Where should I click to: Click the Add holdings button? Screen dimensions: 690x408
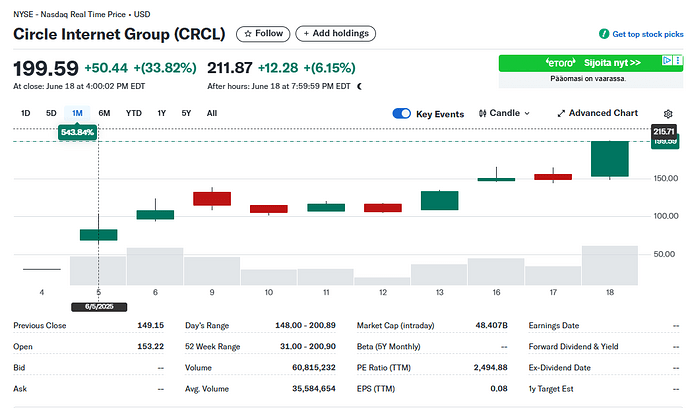[335, 34]
